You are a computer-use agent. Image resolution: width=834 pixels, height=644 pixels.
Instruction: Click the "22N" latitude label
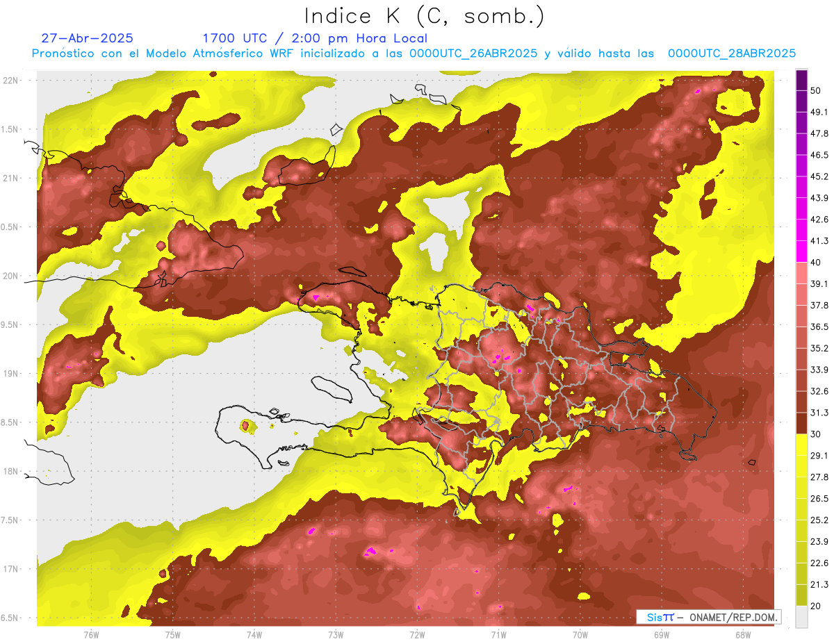pos(11,80)
